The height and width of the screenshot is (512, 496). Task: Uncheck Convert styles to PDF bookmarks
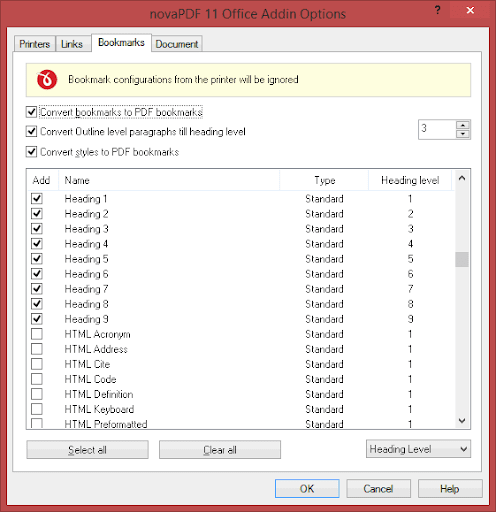coord(31,152)
